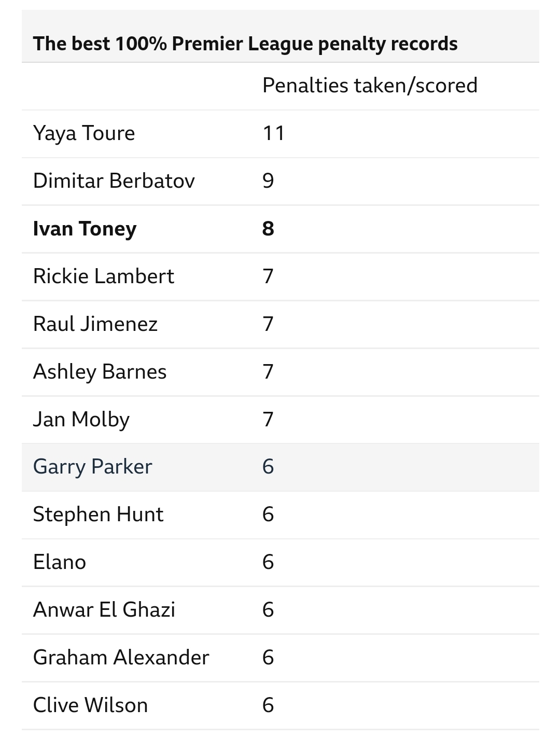
Task: Select the Dimitar Berbatov row name
Action: (x=114, y=181)
